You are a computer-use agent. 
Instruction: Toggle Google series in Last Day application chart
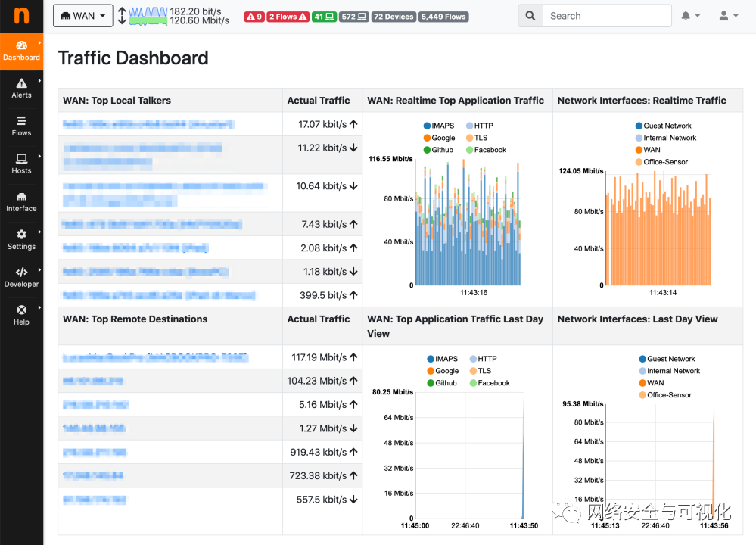tap(443, 371)
